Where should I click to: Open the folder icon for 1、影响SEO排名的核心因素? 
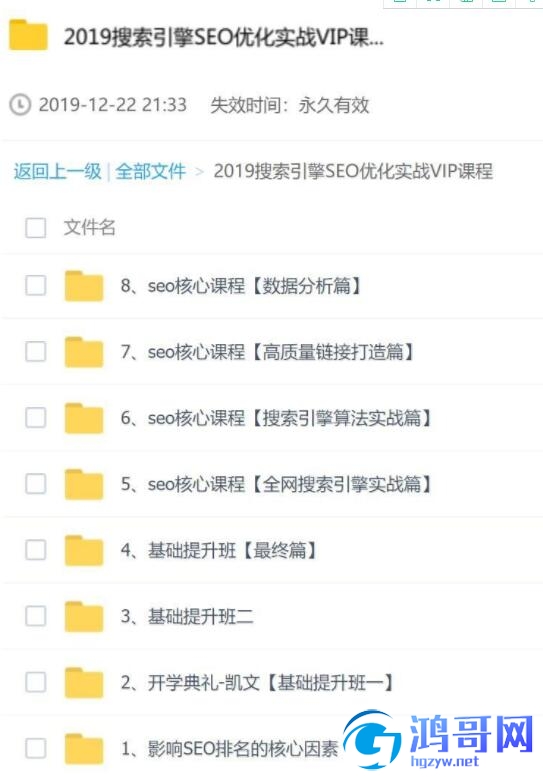coord(84,749)
